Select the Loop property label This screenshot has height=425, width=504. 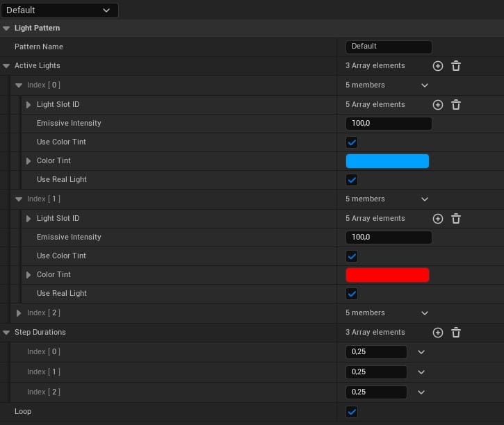click(23, 412)
